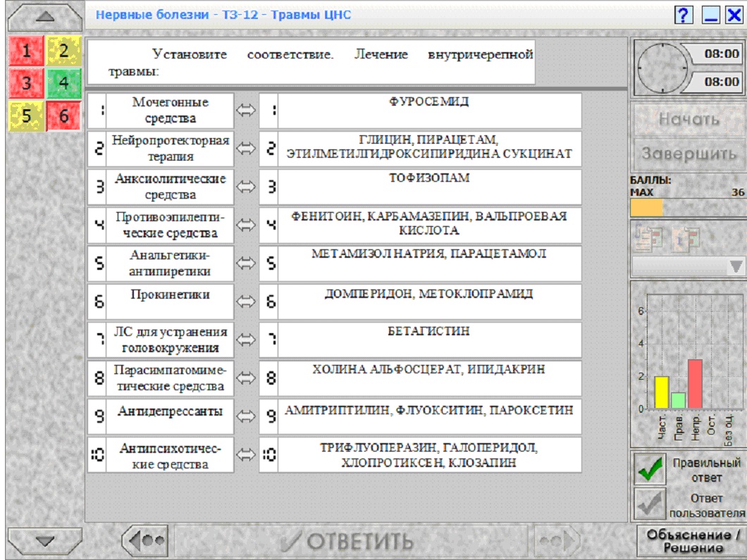Show the user answer with the gray checkmark
Screen dimensions: 747x560
pyautogui.click(x=650, y=505)
